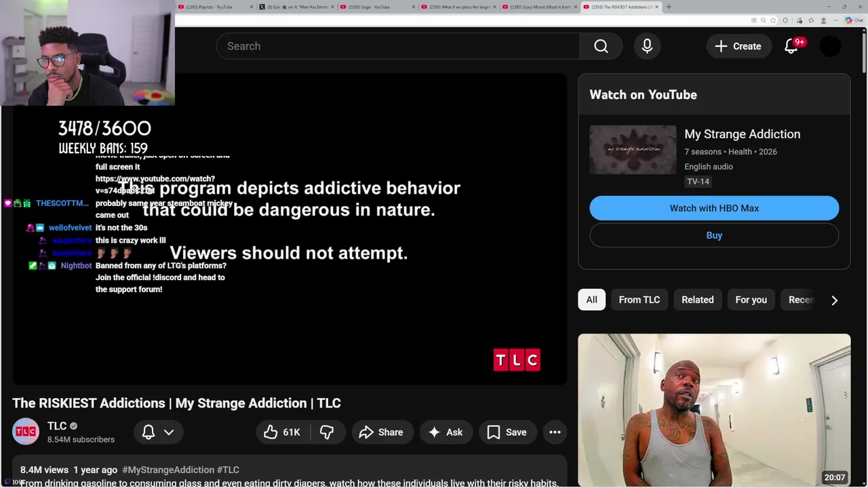Activate voice search microphone icon
868x488 pixels.
pyautogui.click(x=647, y=46)
